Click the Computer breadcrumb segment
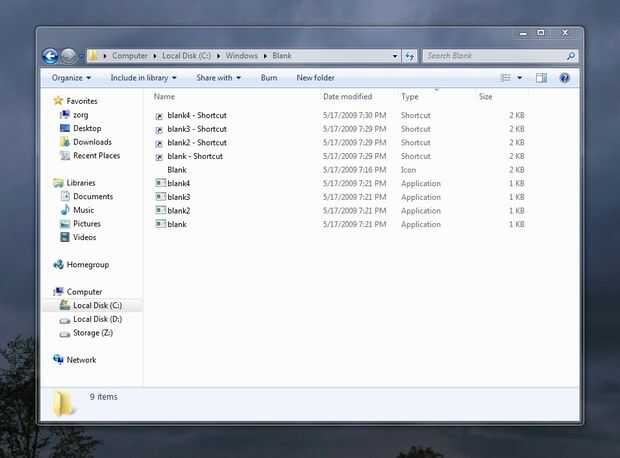This screenshot has height=458, width=620. pyautogui.click(x=130, y=56)
